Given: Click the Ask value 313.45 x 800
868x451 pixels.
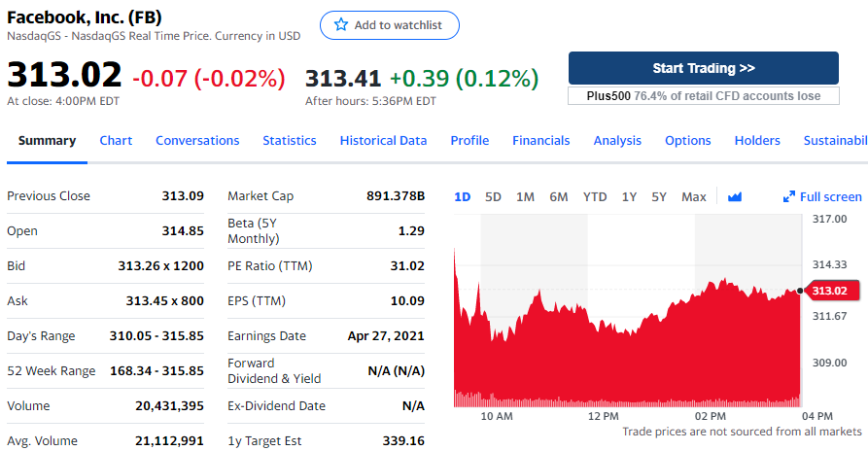Looking at the screenshot, I should (x=164, y=300).
